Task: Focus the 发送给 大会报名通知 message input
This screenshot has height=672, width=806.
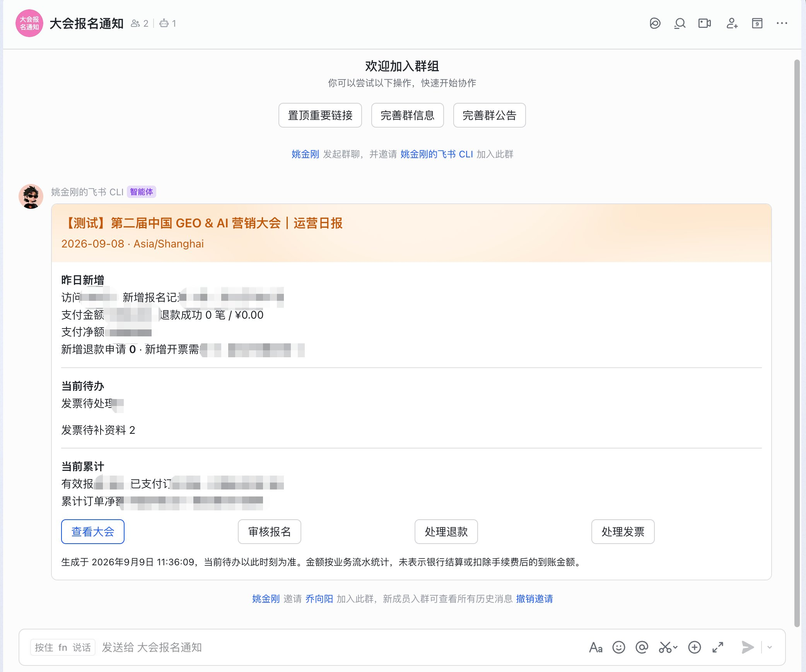Action: point(340,647)
